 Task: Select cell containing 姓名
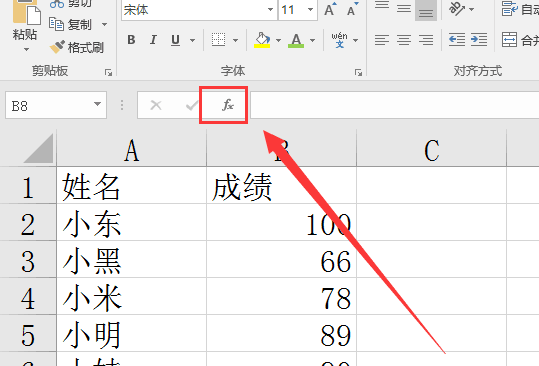pos(132,186)
